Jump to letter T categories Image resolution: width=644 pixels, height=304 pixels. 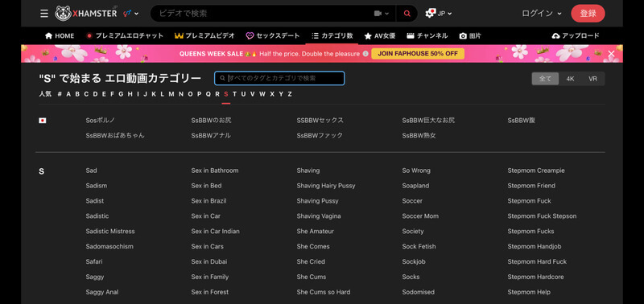(234, 94)
